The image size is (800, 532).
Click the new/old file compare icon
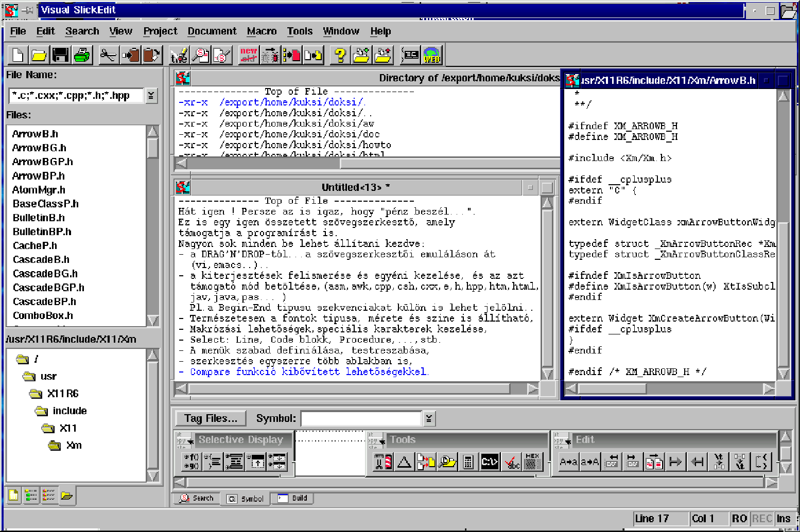249,55
